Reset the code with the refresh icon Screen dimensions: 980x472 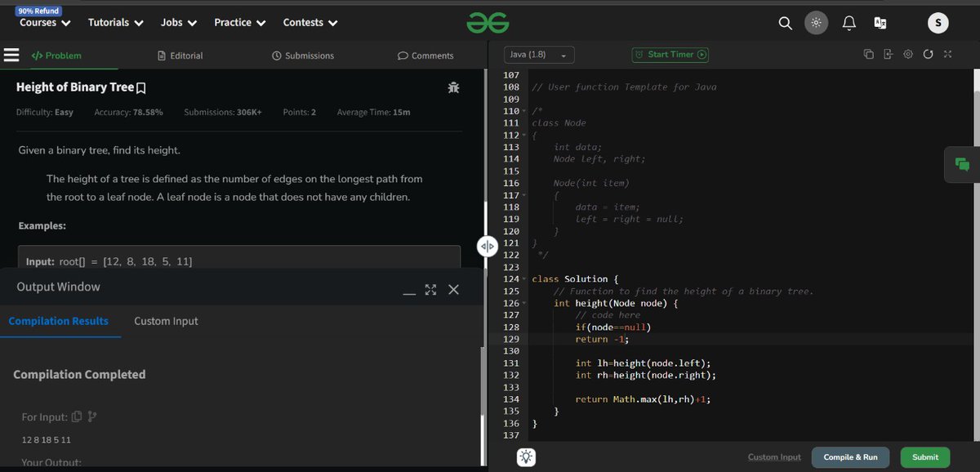click(928, 55)
